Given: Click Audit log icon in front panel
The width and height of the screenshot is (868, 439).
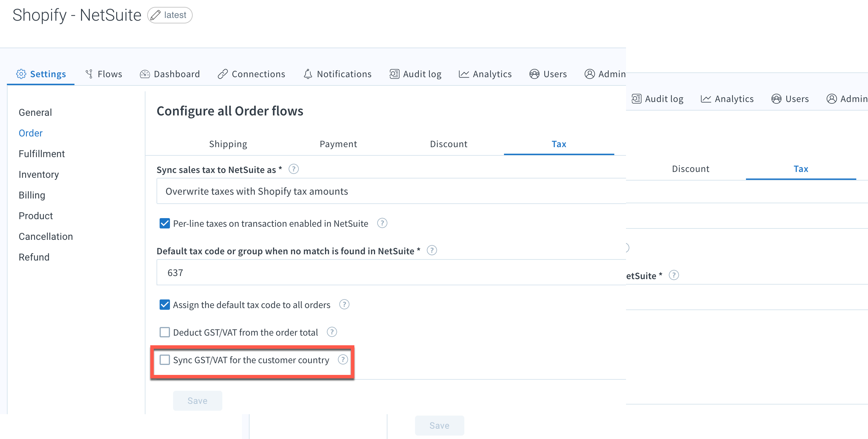Looking at the screenshot, I should (x=394, y=74).
